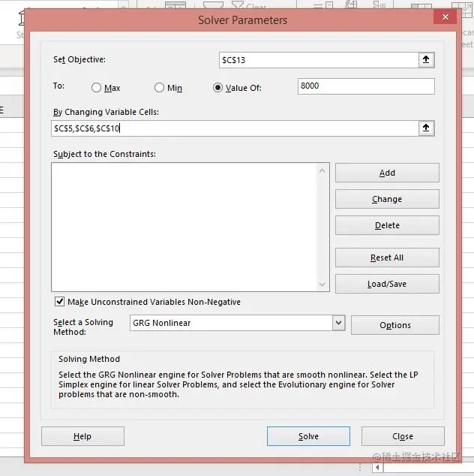The height and width of the screenshot is (476, 474).
Task: Click the Change constraint button
Action: click(387, 199)
